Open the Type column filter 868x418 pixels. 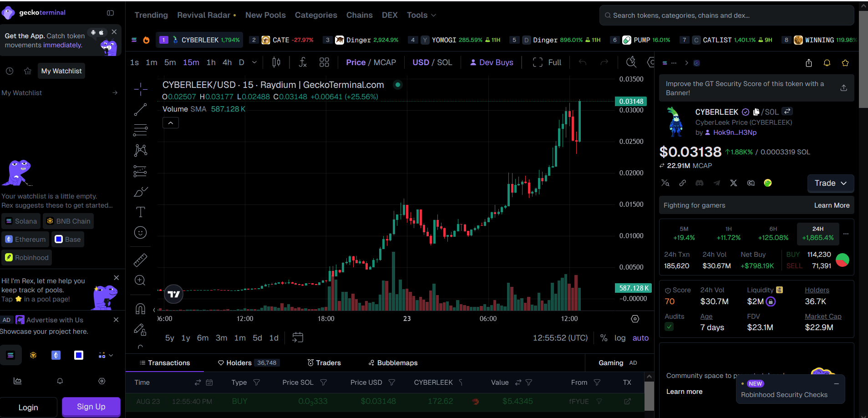[x=257, y=382]
